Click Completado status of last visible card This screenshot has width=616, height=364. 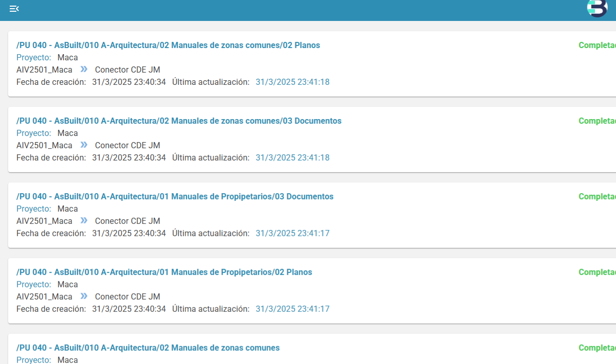pos(597,348)
